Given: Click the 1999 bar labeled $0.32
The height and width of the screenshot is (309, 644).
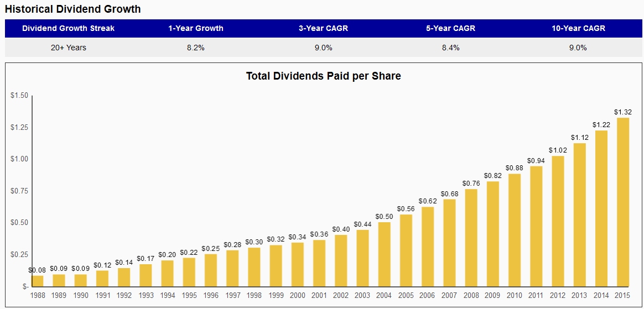Looking at the screenshot, I should [x=277, y=265].
